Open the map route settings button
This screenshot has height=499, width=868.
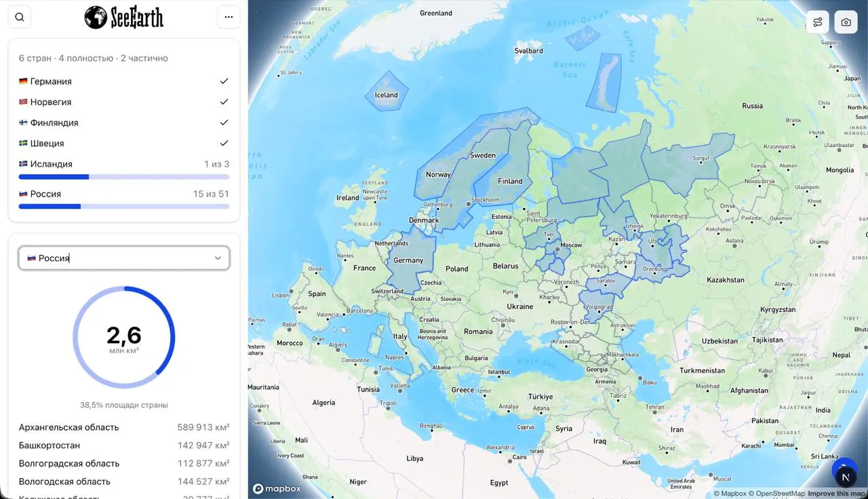coord(818,22)
